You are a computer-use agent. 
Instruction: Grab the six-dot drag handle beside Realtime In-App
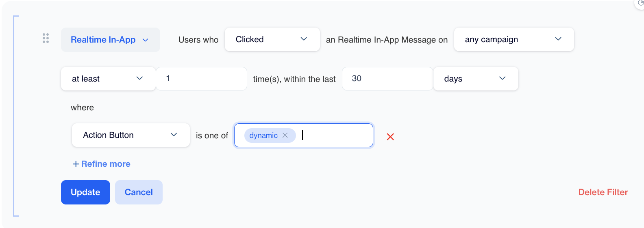pos(46,39)
